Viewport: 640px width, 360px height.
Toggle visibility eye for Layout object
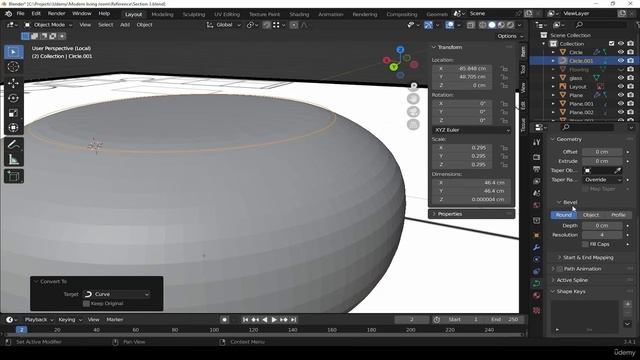pyautogui.click(x=620, y=87)
